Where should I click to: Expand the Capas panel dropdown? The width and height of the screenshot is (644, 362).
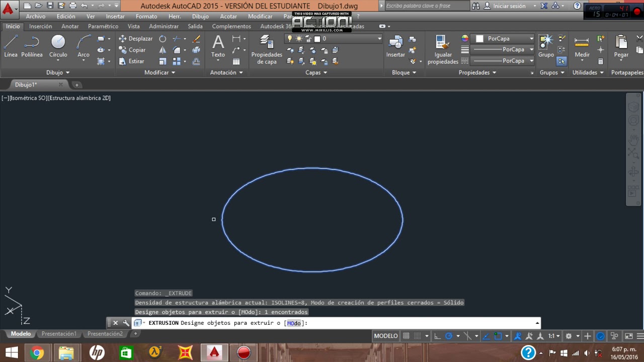[x=316, y=72]
